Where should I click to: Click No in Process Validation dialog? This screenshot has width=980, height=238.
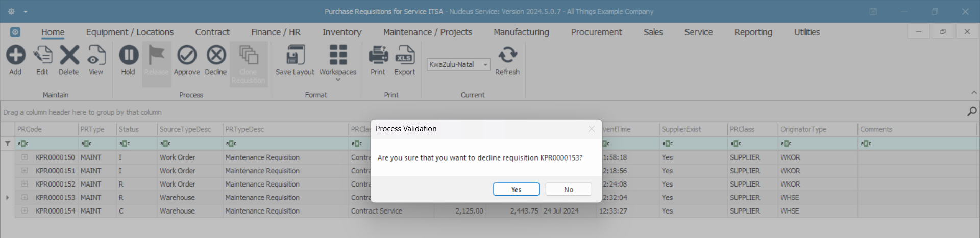(569, 190)
